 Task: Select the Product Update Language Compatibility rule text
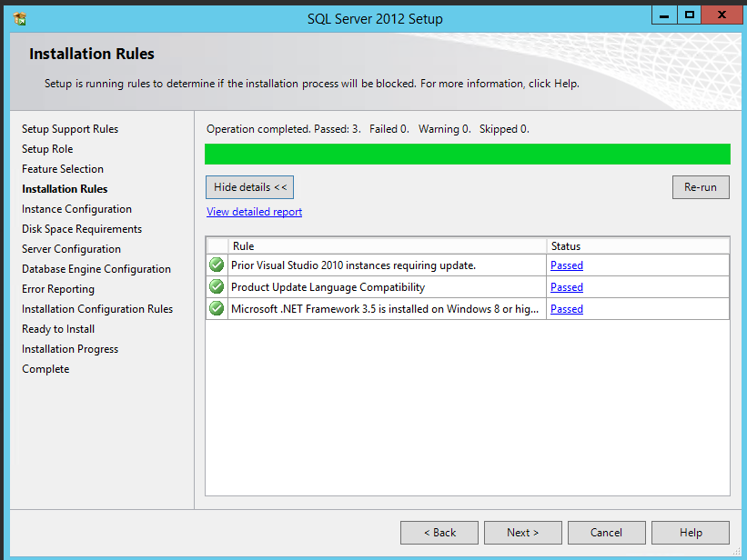pos(328,287)
